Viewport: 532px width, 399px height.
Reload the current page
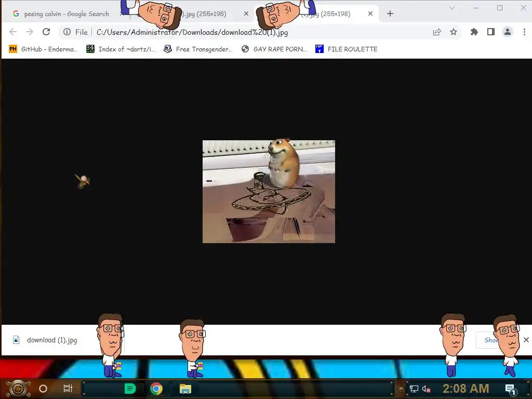point(46,32)
